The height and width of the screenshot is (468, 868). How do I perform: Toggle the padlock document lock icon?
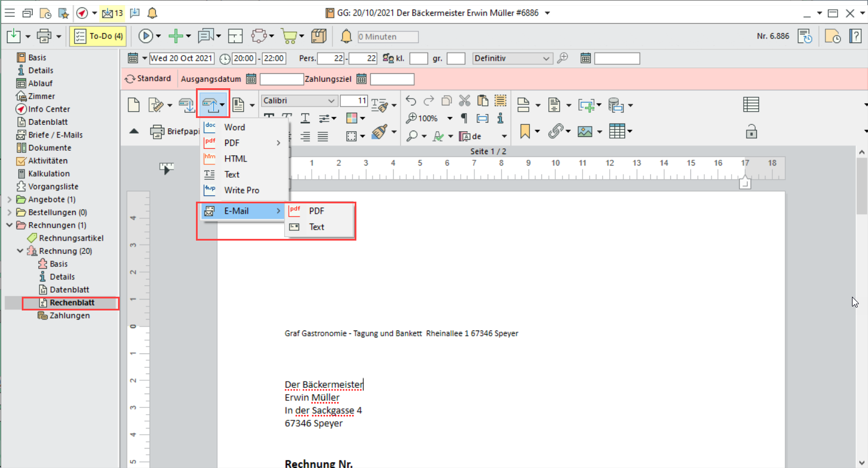(x=751, y=131)
